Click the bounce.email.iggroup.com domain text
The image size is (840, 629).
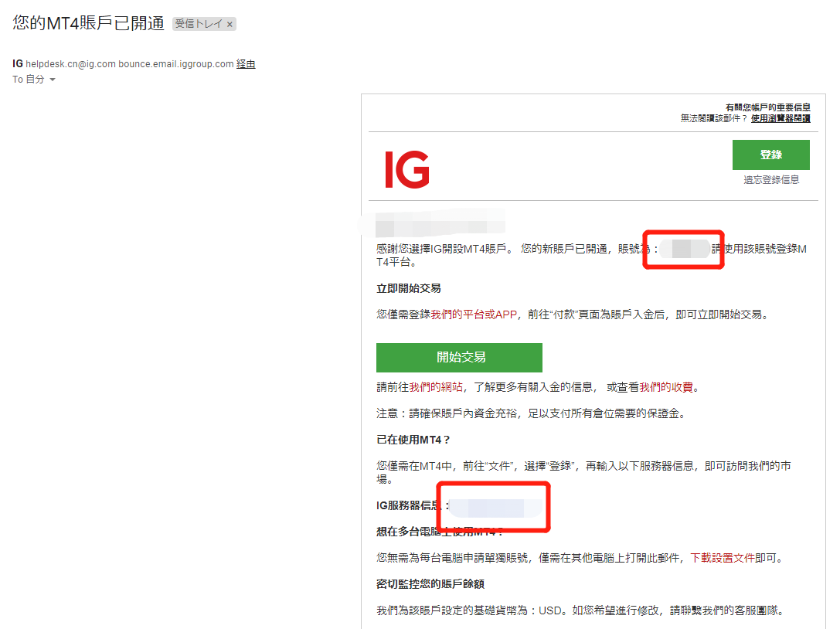coord(175,64)
